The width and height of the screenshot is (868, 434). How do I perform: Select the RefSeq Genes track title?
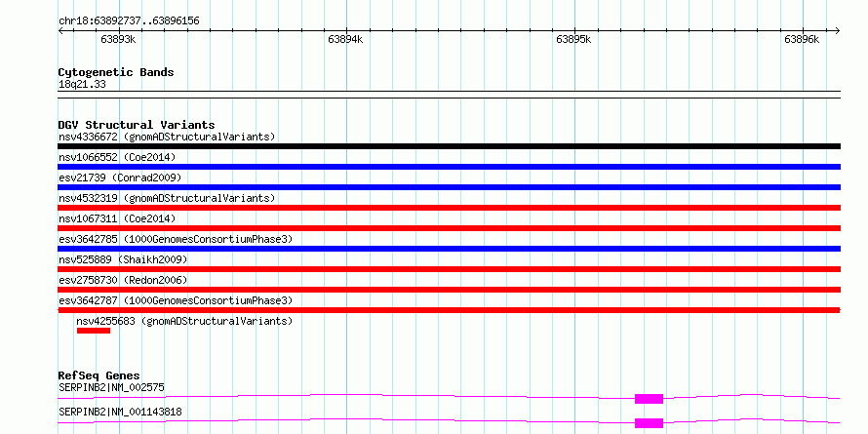point(99,375)
